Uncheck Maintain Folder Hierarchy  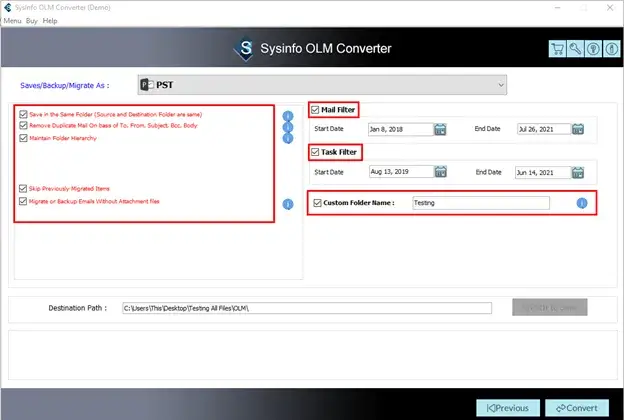click(x=23, y=138)
